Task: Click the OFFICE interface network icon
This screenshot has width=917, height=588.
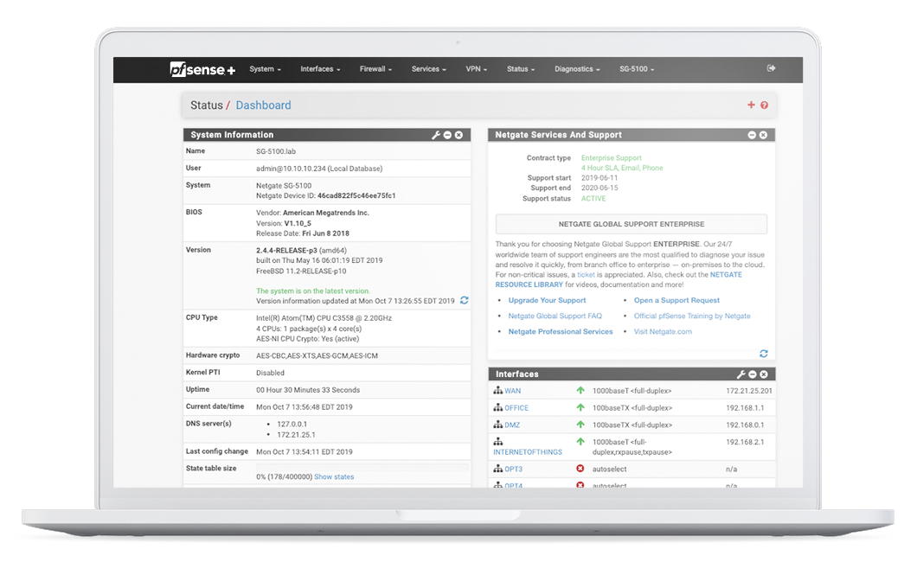Action: [x=497, y=406]
